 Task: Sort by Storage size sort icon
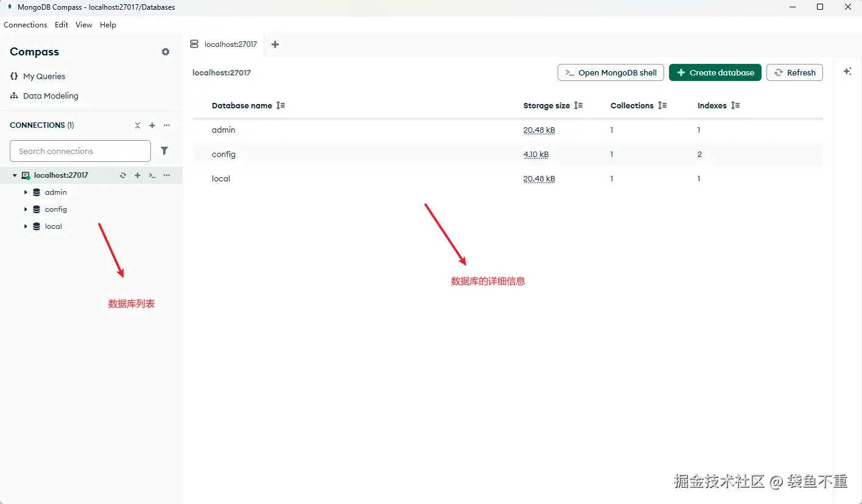(x=578, y=105)
